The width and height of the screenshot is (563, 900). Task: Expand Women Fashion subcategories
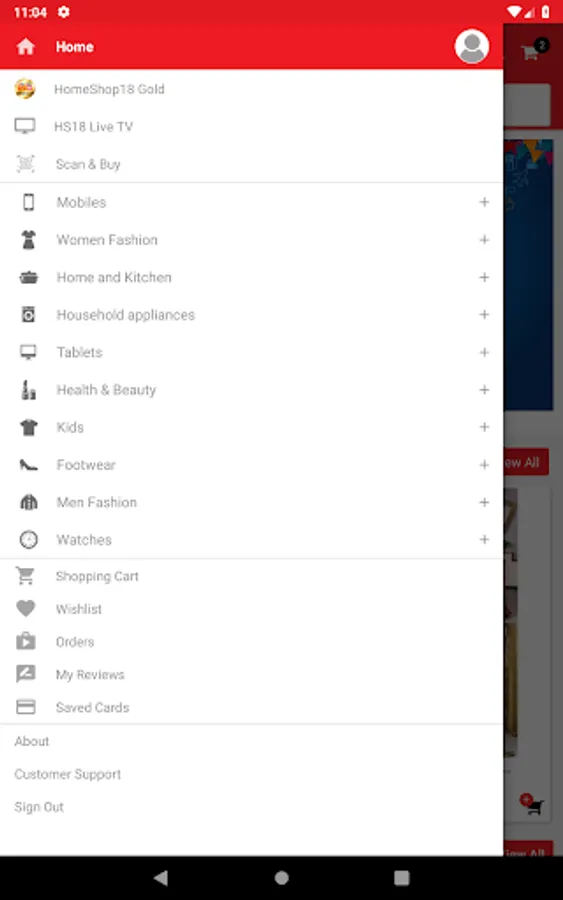click(x=484, y=239)
